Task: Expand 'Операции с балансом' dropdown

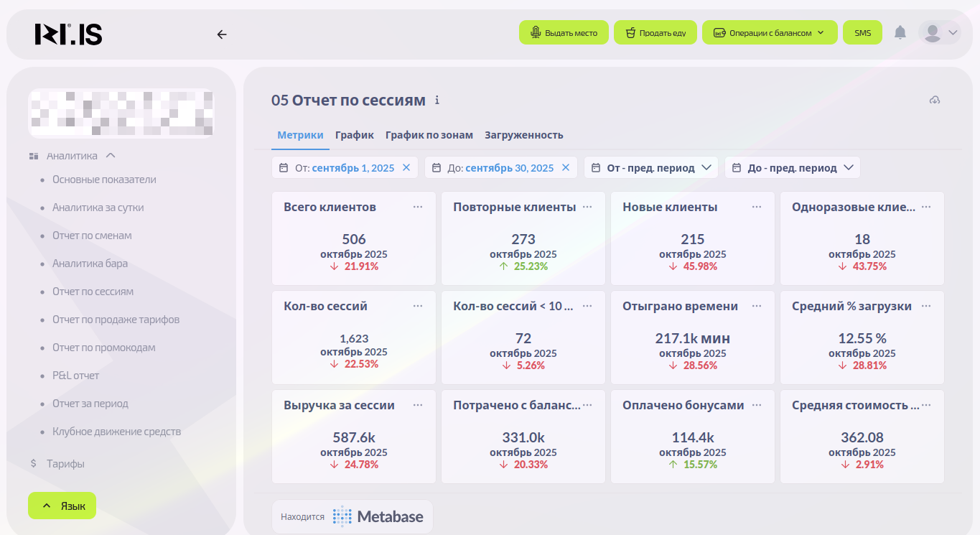Action: click(x=769, y=33)
